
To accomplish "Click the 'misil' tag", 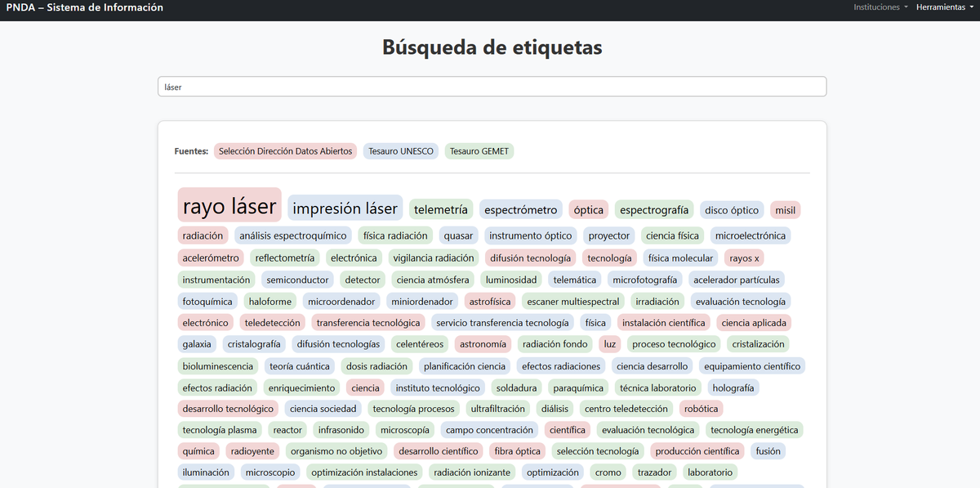I will pyautogui.click(x=786, y=210).
